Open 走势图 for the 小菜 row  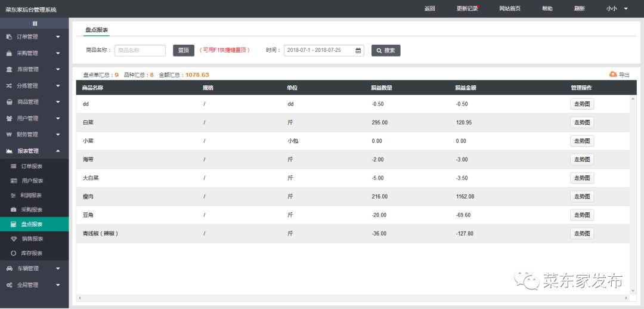(x=582, y=141)
